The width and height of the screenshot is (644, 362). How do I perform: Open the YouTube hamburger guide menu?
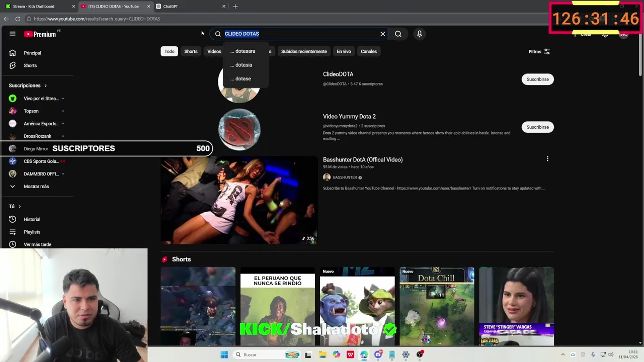pos(13,34)
